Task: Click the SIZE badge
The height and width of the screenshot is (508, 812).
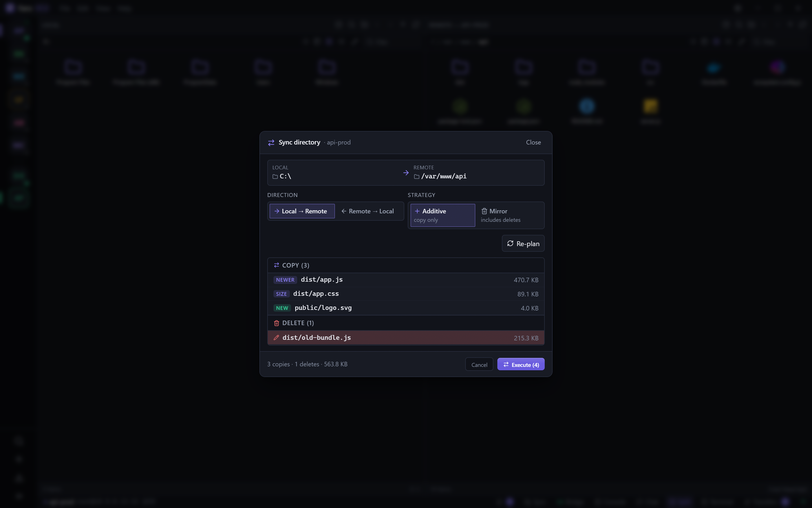Action: coord(281,294)
